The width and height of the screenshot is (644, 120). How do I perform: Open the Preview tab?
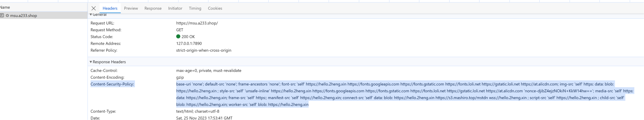tap(131, 8)
